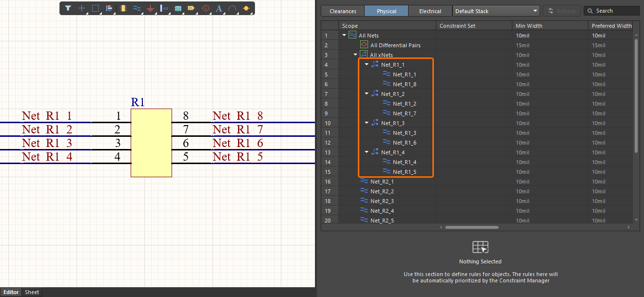Screen dimensions: 644x297
Task: Select the All Differential Pairs row
Action: click(x=395, y=45)
